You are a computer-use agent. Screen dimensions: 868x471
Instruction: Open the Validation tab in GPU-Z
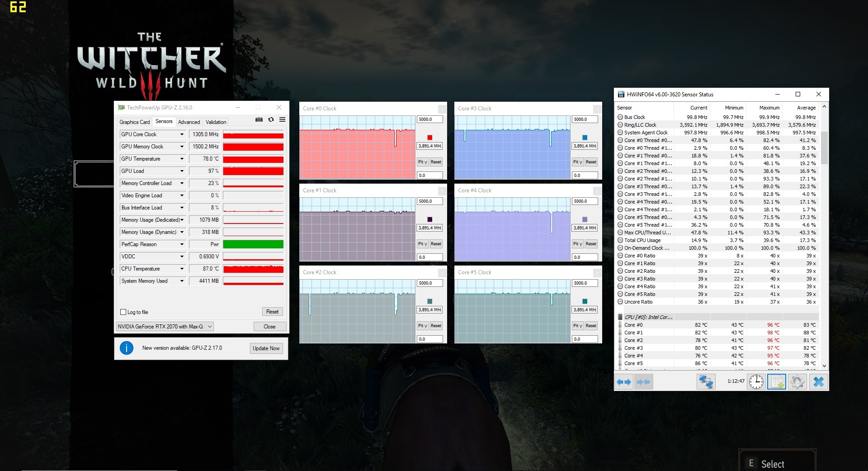click(216, 122)
